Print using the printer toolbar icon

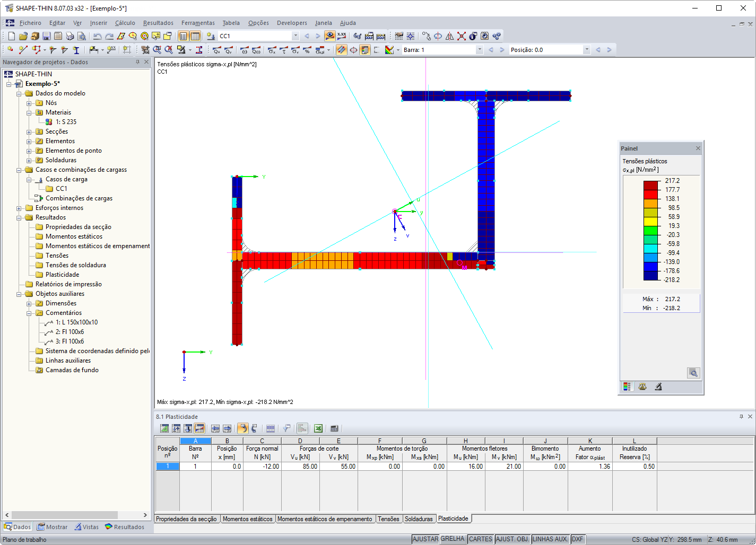(70, 36)
